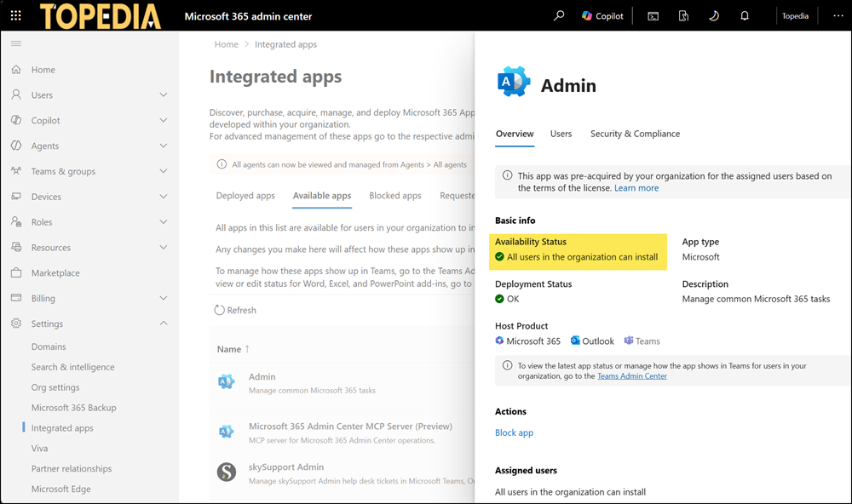The height and width of the screenshot is (504, 852).
Task: Click the 'skySupport Admin' app name
Action: (286, 467)
